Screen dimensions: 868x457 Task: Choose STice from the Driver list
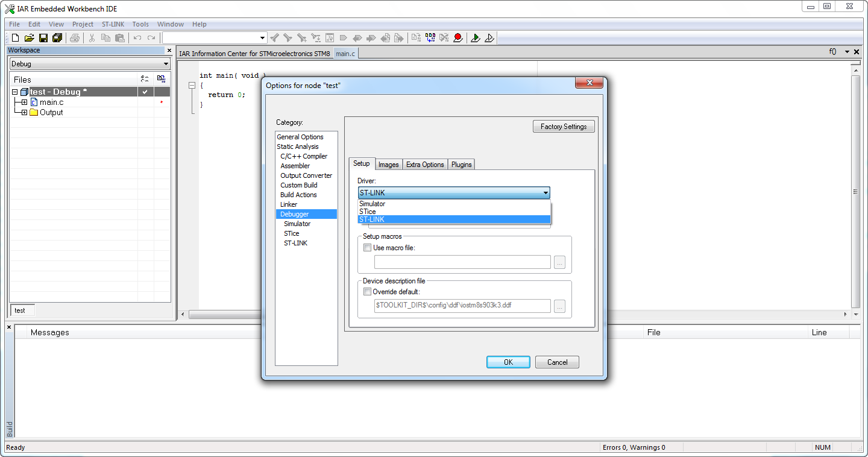454,212
